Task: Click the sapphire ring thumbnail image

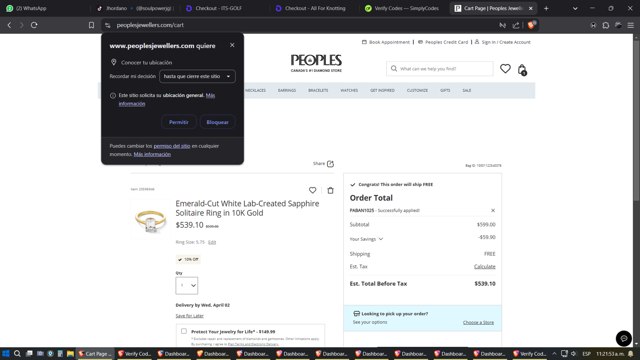Action: pyautogui.click(x=151, y=220)
